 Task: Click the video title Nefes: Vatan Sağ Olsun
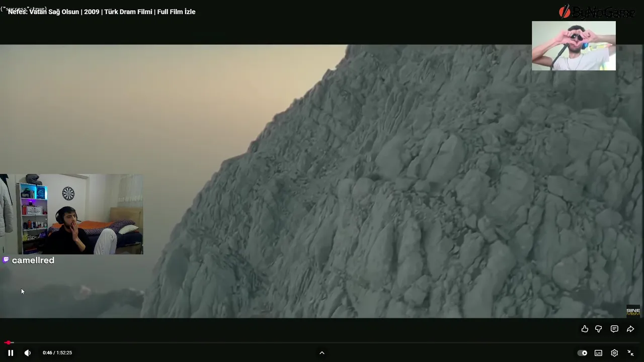coord(102,12)
